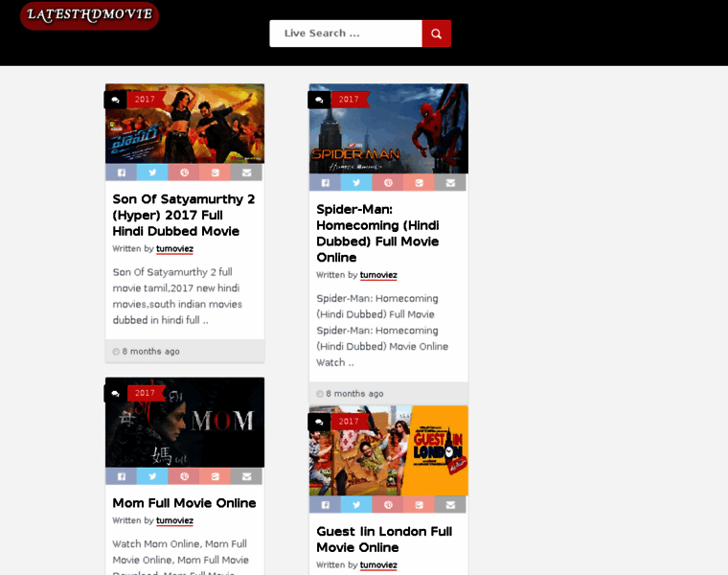728x575 pixels.
Task: Open the Spider-Man Homecoming poster thumbnail
Action: (x=389, y=128)
